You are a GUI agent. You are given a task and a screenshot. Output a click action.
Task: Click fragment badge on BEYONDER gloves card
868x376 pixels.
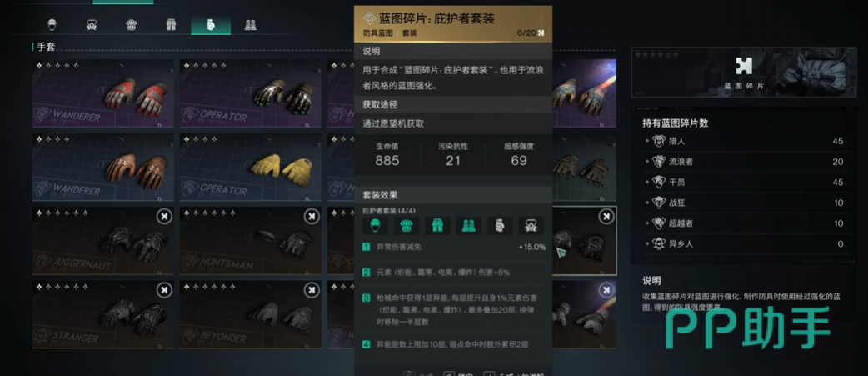(311, 290)
